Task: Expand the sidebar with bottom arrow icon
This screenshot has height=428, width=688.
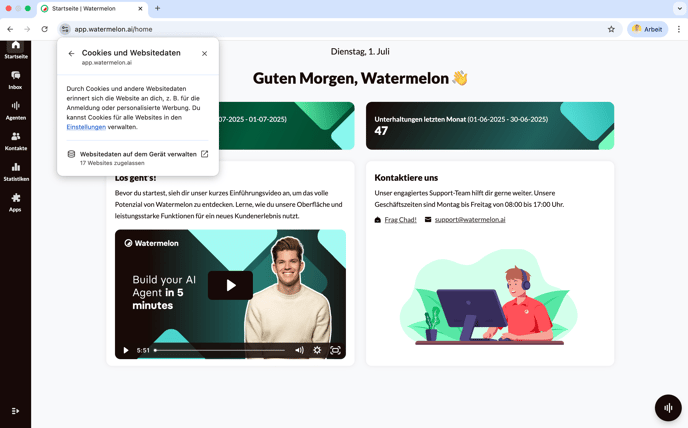Action: click(15, 411)
